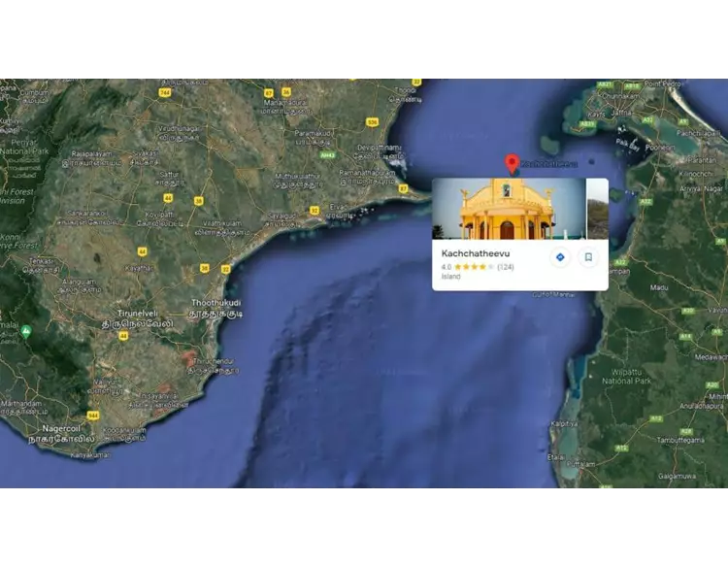
Task: Click the AH43 highway shield near Paramakudi
Action: coord(327,155)
